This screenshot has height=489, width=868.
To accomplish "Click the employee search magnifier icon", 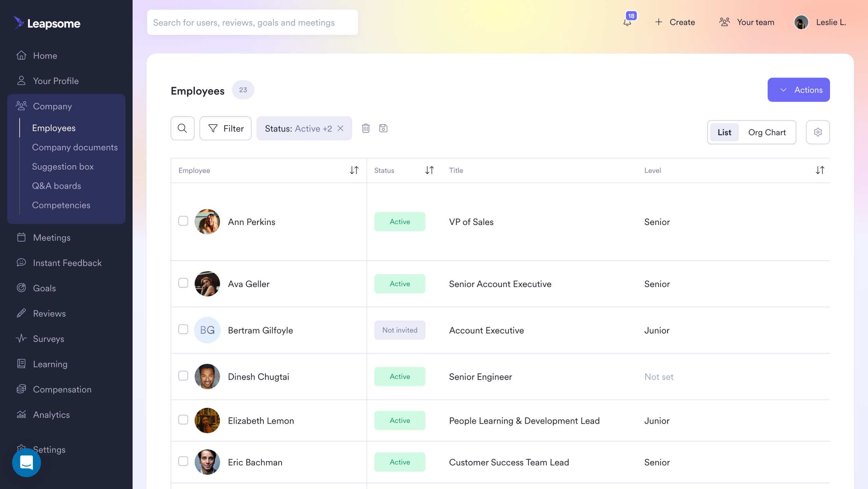I will tap(182, 128).
